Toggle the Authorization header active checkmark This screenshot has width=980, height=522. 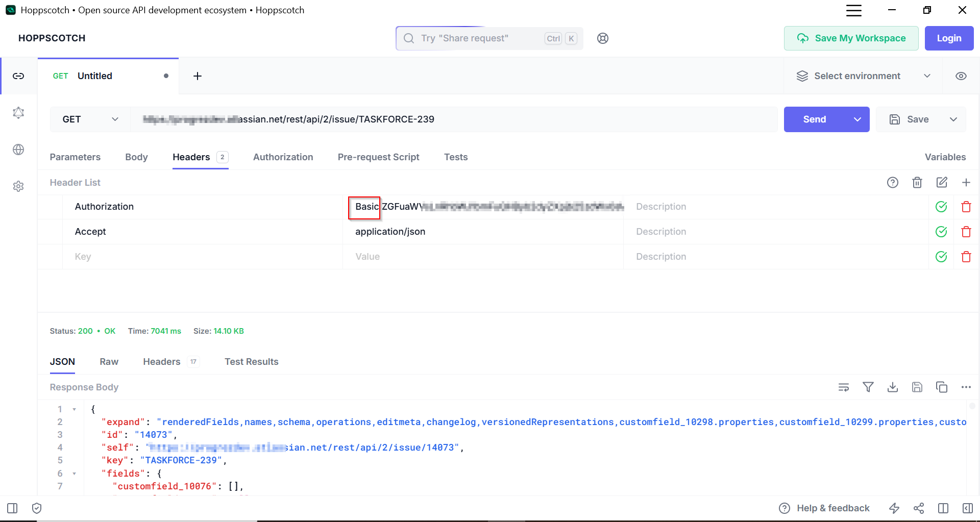click(941, 207)
